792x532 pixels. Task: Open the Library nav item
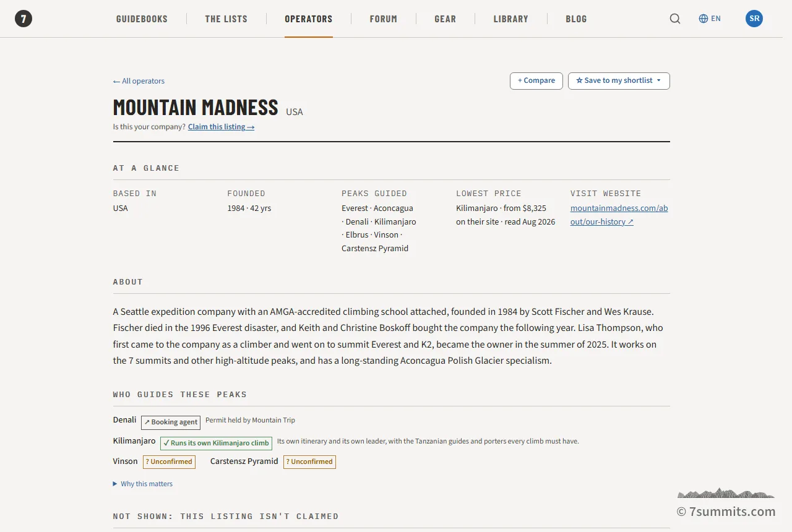[x=511, y=19]
